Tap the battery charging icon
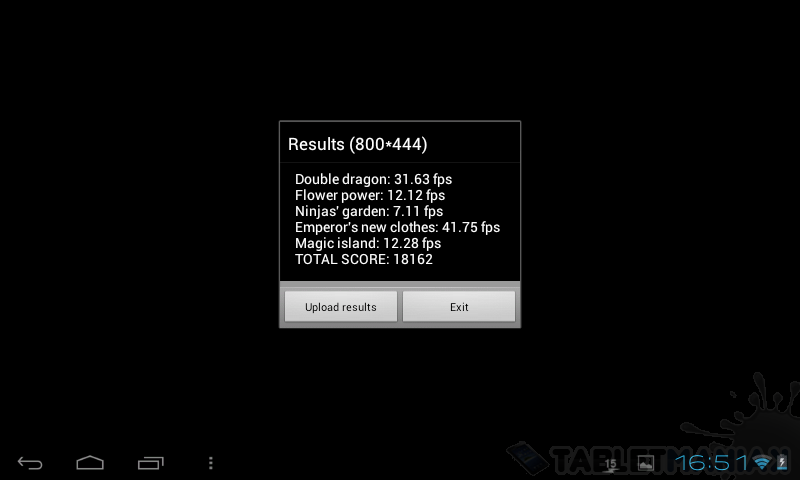This screenshot has height=480, width=800. coord(782,463)
